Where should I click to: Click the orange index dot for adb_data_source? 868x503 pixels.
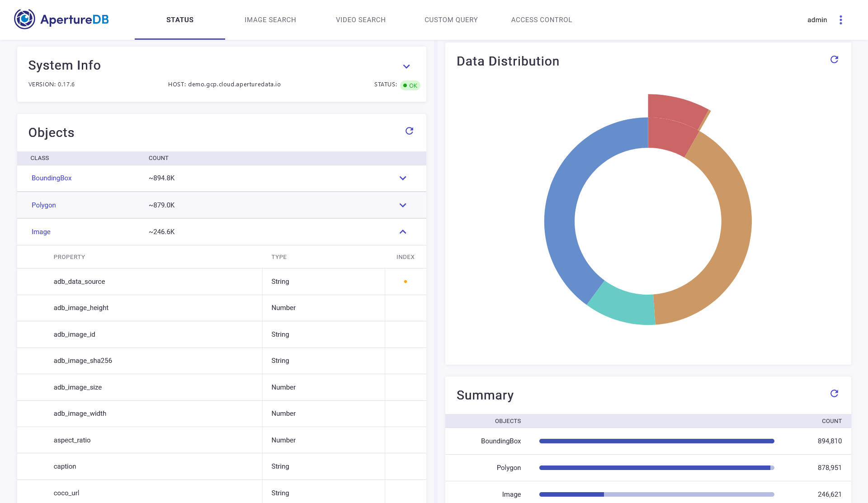pyautogui.click(x=405, y=282)
